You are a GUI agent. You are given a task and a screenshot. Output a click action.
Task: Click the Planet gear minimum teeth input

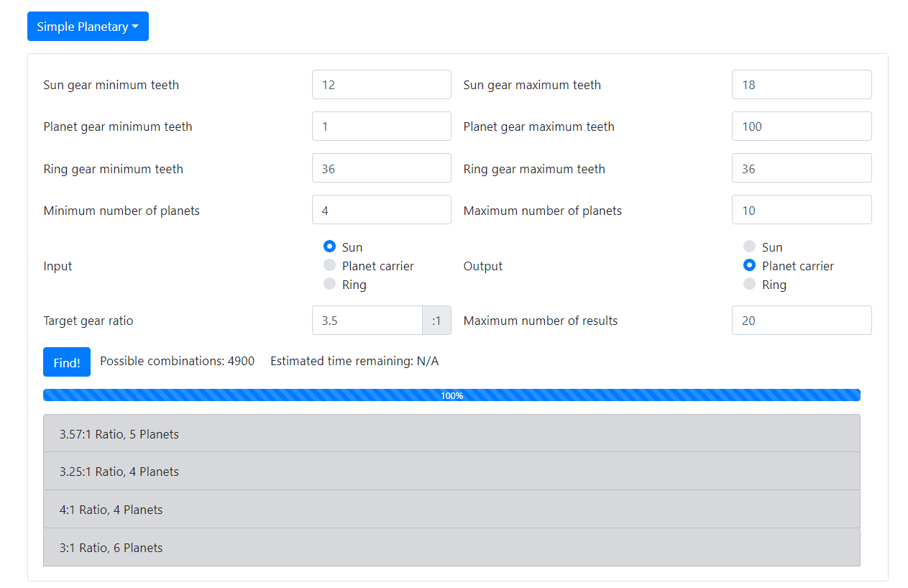click(x=381, y=127)
